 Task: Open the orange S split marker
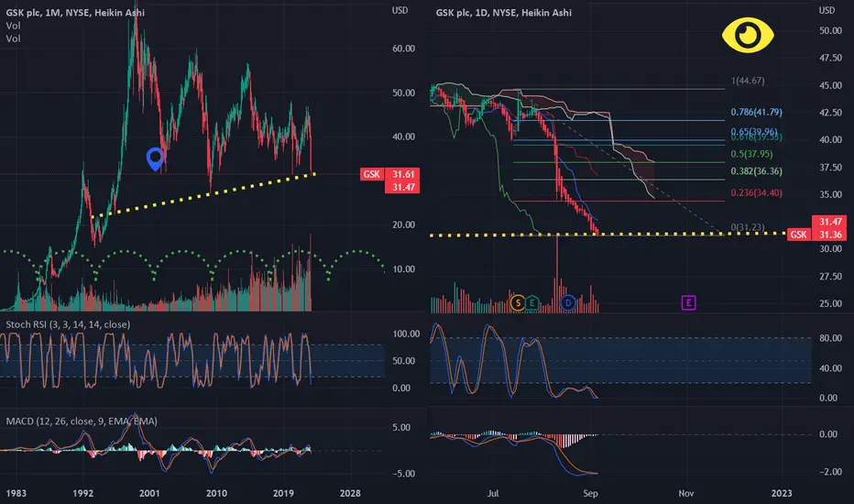pos(518,302)
